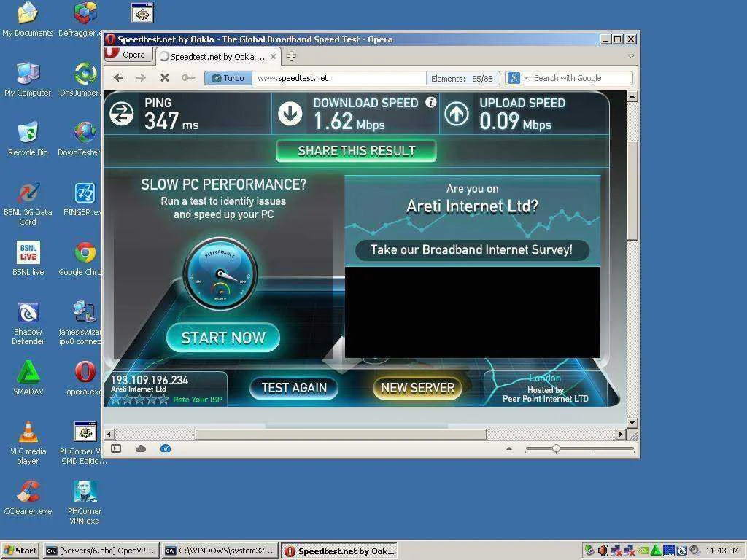Viewport: 747px width, 560px height.
Task: Click the horizontal scrollbar thumb
Action: [341, 435]
